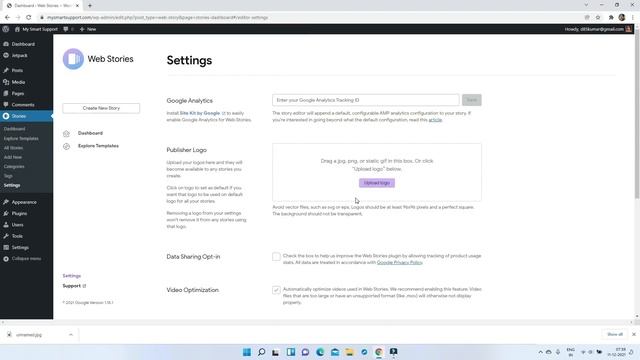Open Chrome profile avatar

pos(622,18)
